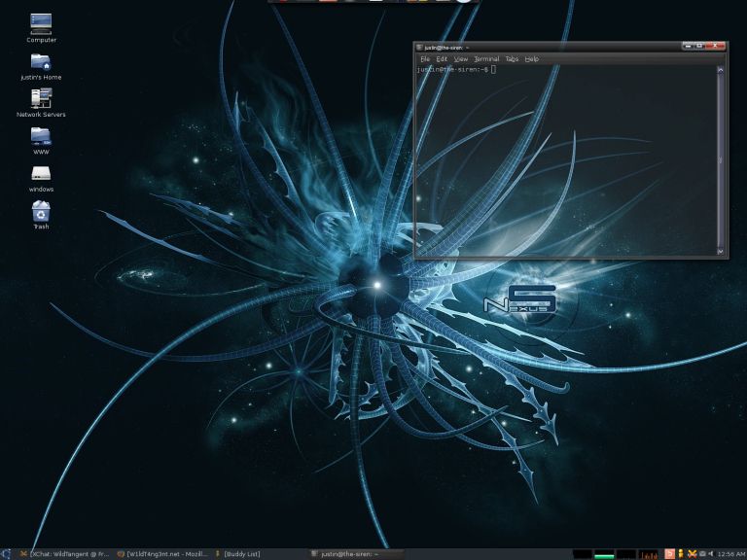The height and width of the screenshot is (560, 747).
Task: Switch to XChat WildTangent taskbar entry
Action: point(64,554)
